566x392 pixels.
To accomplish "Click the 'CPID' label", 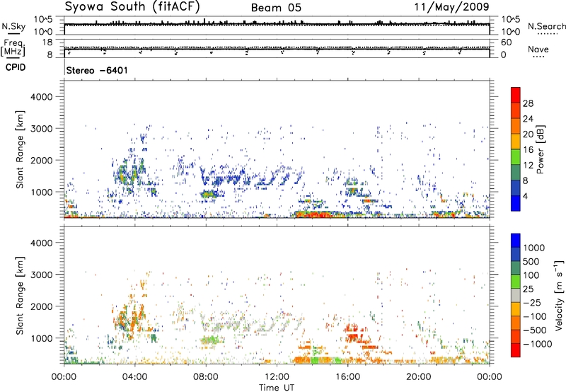I will tap(16, 67).
